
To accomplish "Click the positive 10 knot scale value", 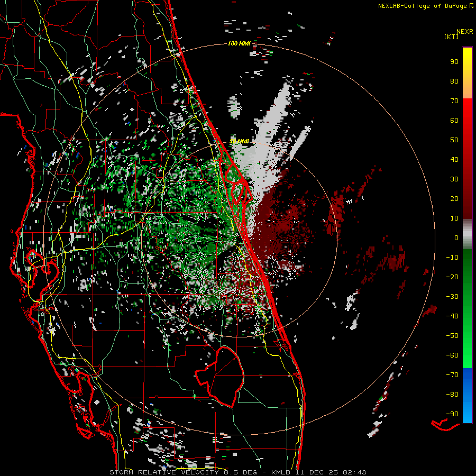I will click(454, 218).
